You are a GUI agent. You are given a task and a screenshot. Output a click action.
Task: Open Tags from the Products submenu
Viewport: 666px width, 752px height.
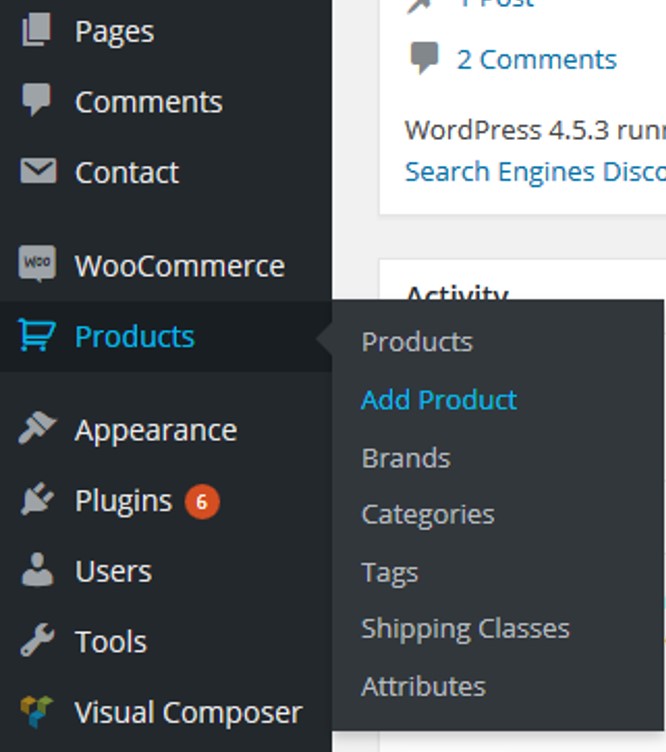tap(390, 573)
